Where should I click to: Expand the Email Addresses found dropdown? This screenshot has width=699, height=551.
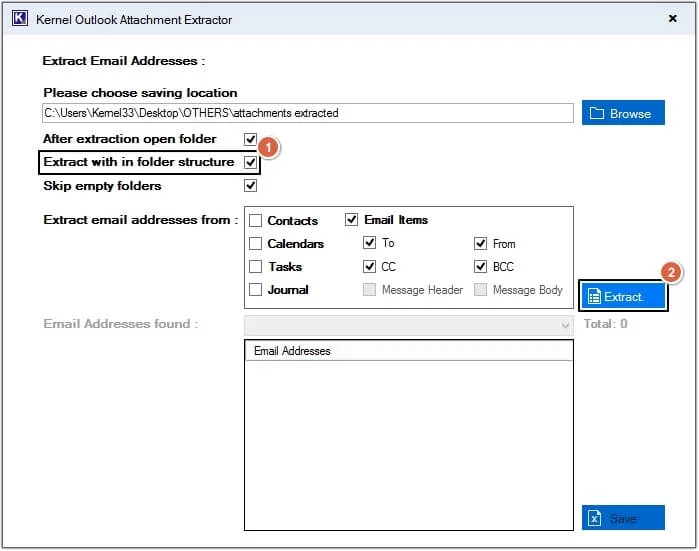tap(409, 325)
